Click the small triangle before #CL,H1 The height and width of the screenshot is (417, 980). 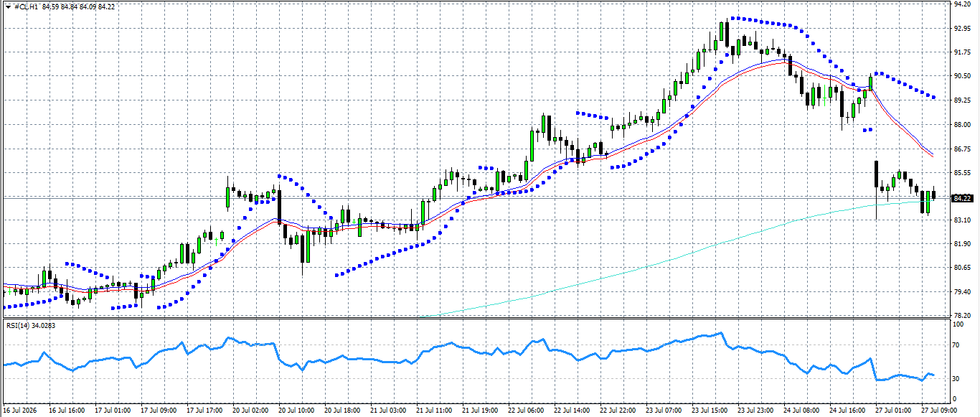[7, 6]
